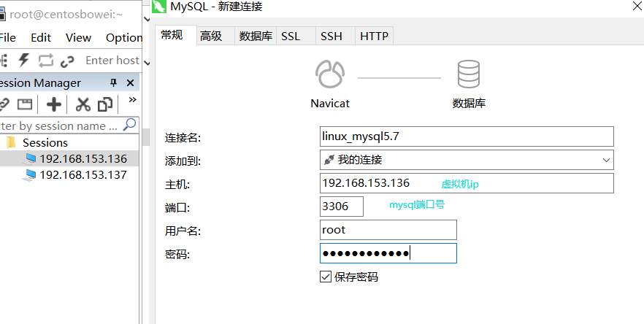
Task: Click the Copy icon in Session Manager toolbar
Action: pyautogui.click(x=104, y=104)
